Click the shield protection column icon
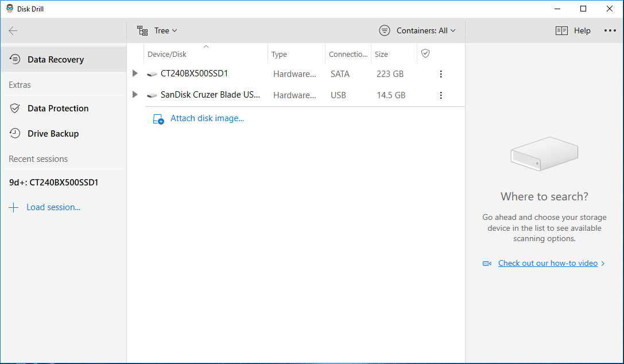The width and height of the screenshot is (624, 364). point(425,53)
